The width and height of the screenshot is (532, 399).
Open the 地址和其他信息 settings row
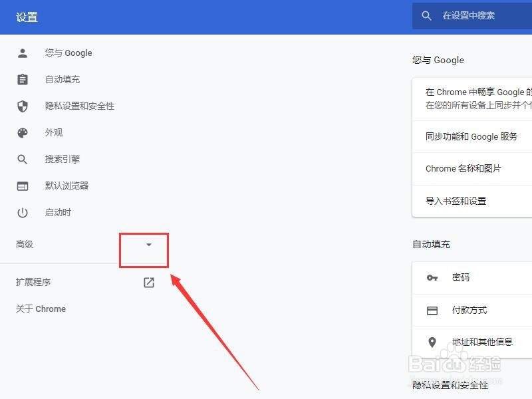tap(472, 342)
